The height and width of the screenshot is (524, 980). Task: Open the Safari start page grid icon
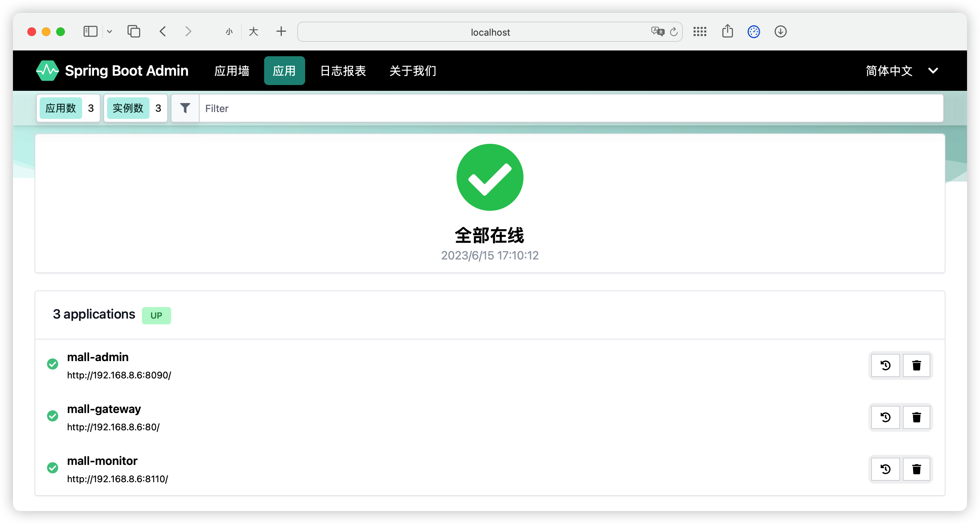(700, 31)
